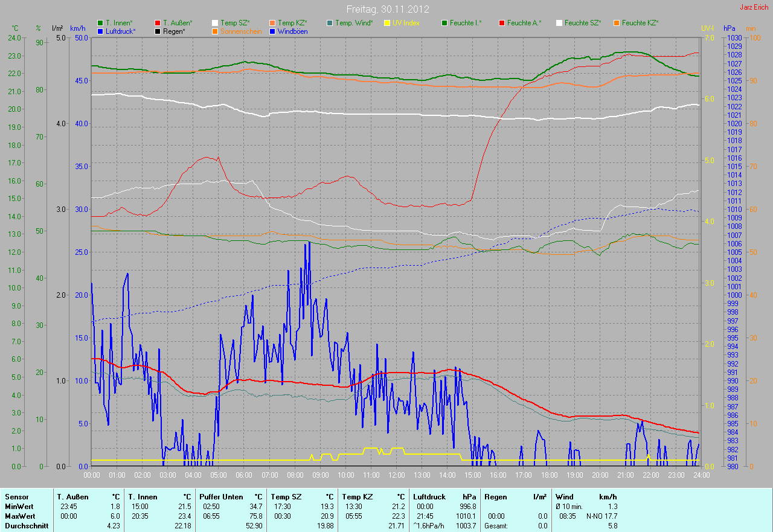Click the blue Luftdruck legend square
This screenshot has width=773, height=532.
click(x=100, y=31)
